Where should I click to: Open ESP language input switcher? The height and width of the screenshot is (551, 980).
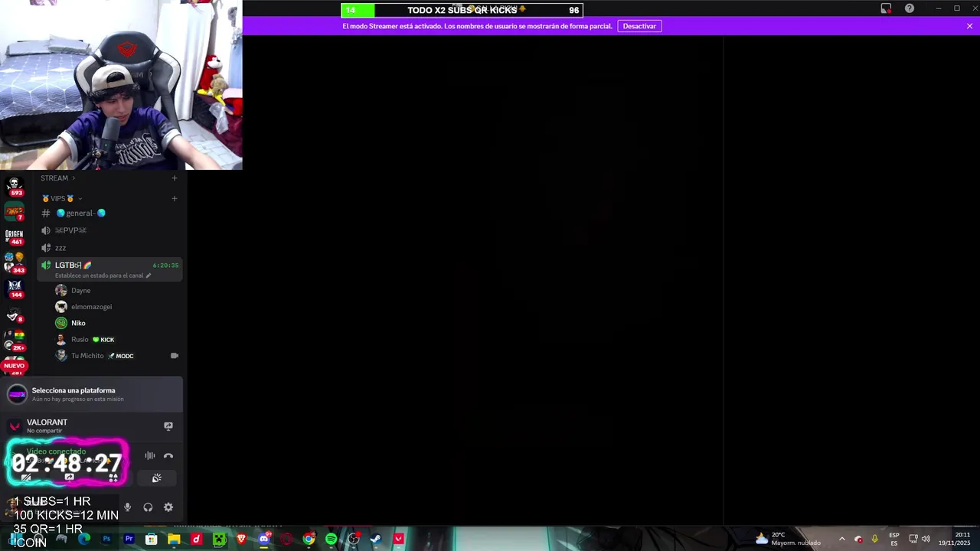coord(894,539)
